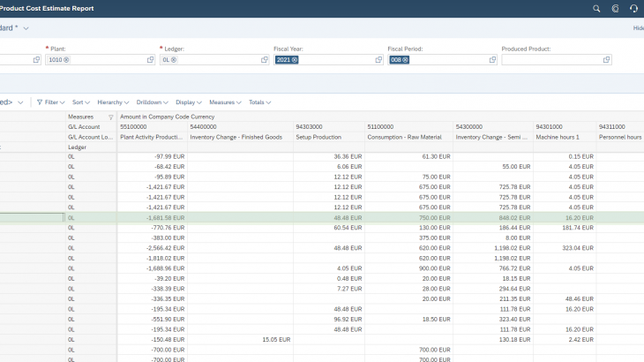
Task: Open value help for the Plant field
Action: pos(151,60)
